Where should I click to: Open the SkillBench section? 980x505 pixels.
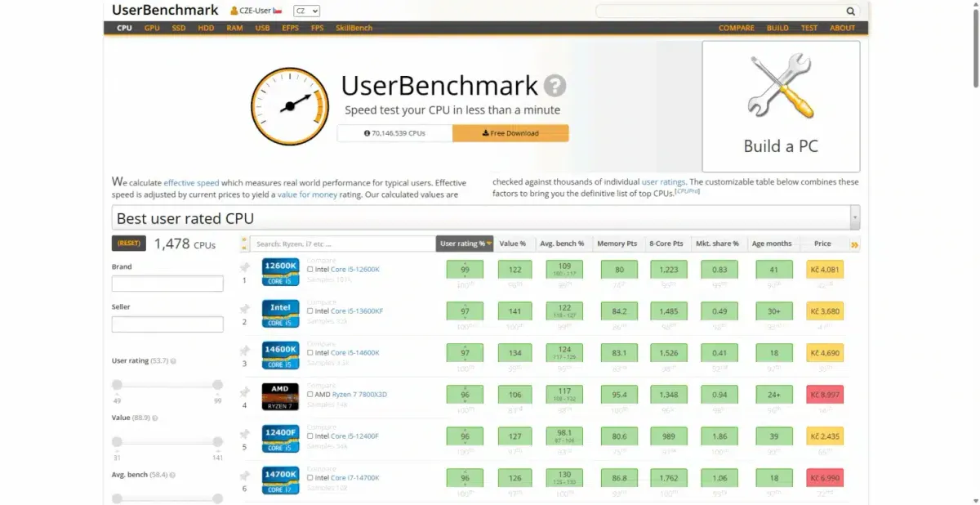tap(354, 27)
